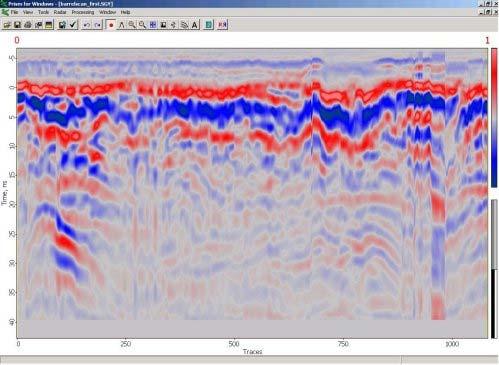Click the checkmark apply icon
The width and height of the screenshot is (499, 365).
point(73,25)
